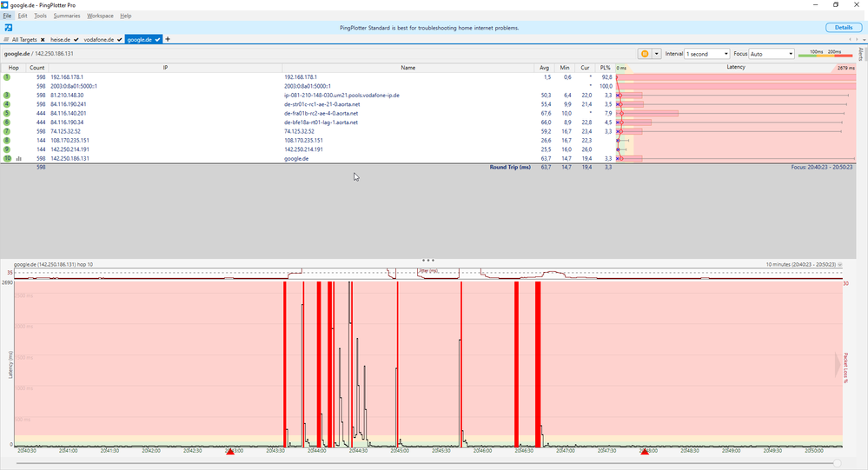This screenshot has width=868, height=470.
Task: Click the PL% column header
Action: [x=605, y=68]
